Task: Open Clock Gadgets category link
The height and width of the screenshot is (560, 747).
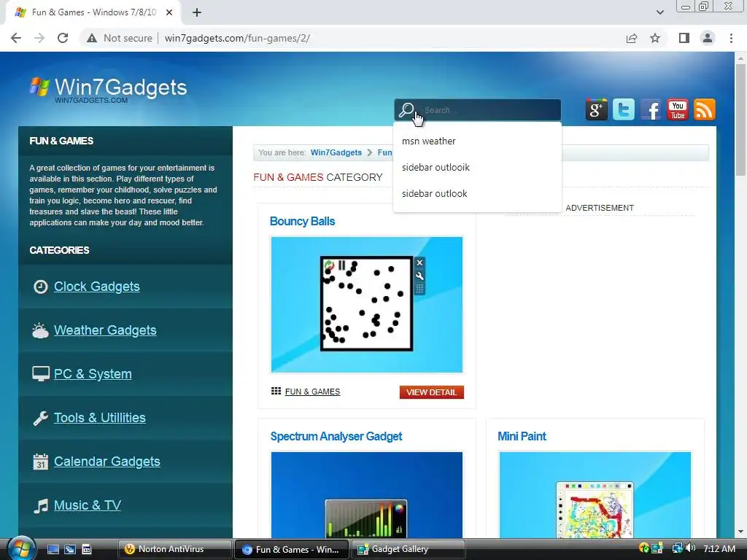Action: point(97,287)
